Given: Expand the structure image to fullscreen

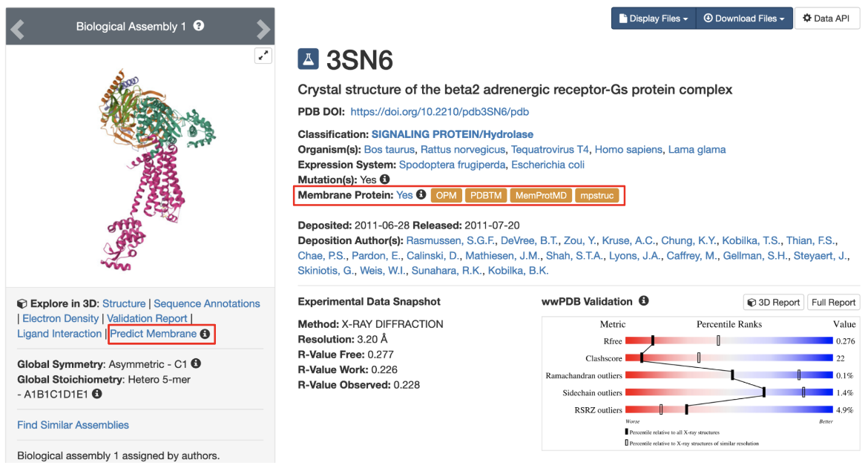Looking at the screenshot, I should pos(263,56).
